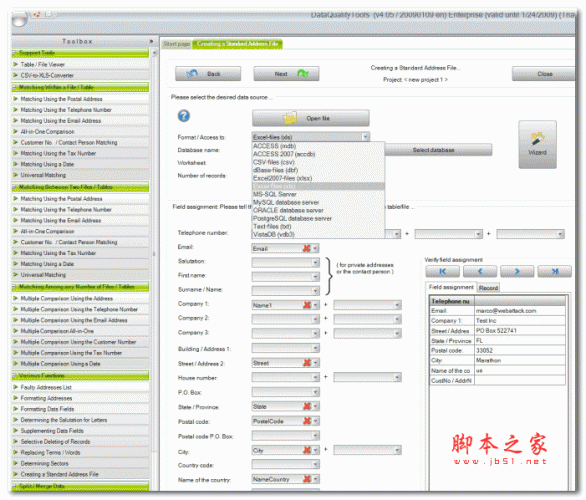This screenshot has width=586, height=500.
Task: Open Company 3 second dropdown
Action: 397,333
